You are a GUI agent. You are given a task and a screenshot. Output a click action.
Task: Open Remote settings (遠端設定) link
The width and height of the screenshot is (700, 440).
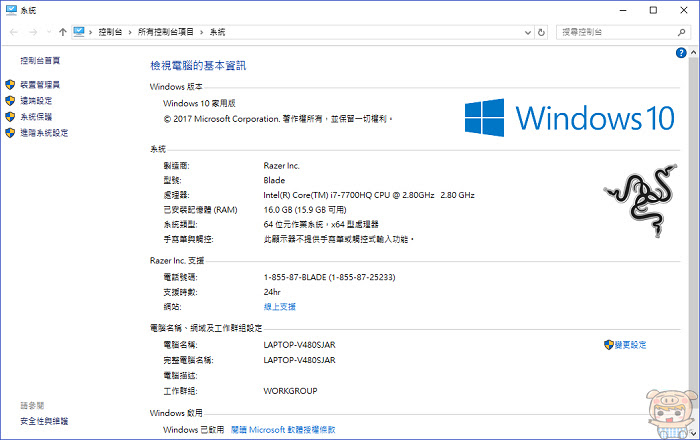(36, 101)
